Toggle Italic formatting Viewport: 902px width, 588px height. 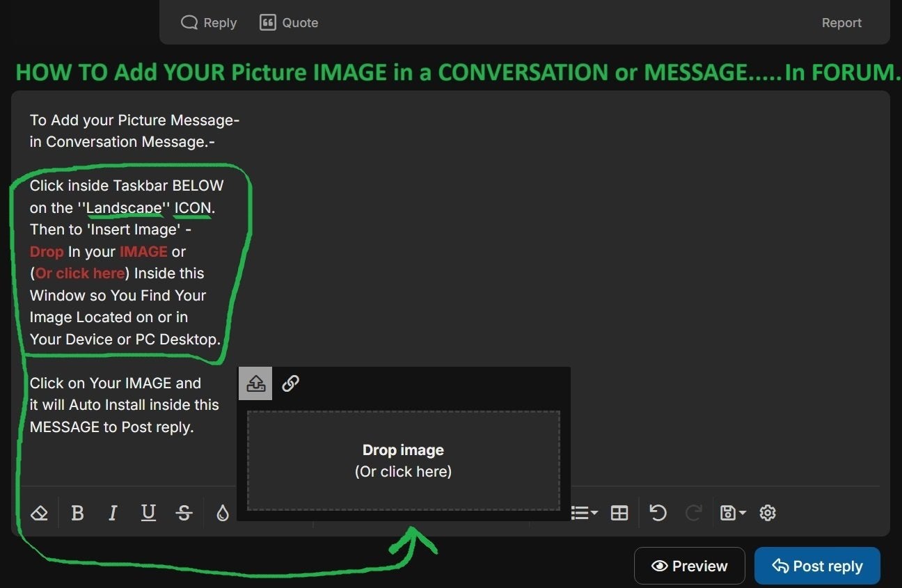click(x=113, y=514)
